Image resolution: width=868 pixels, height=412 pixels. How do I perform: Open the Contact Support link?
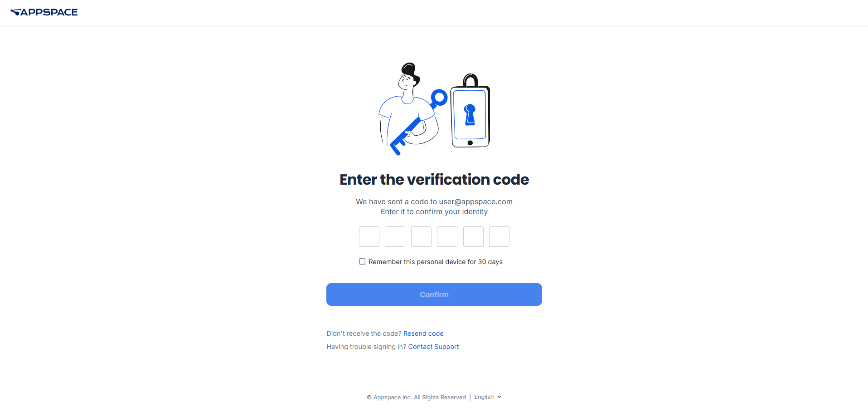433,347
